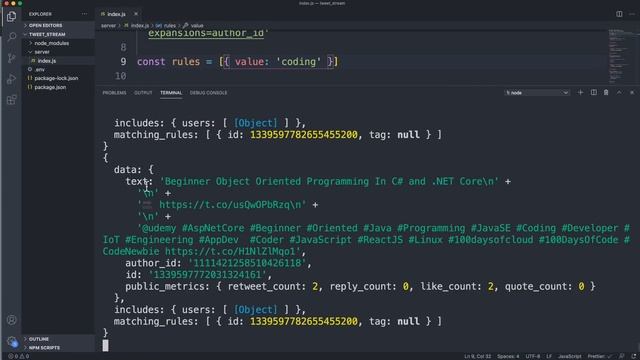Kill terminal with trash icon
640x360 pixels.
pyautogui.click(x=606, y=93)
